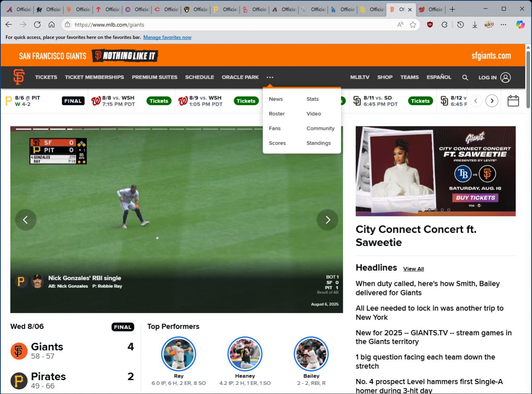
Task: Open the Copilot sidebar icon
Action: coord(520,25)
